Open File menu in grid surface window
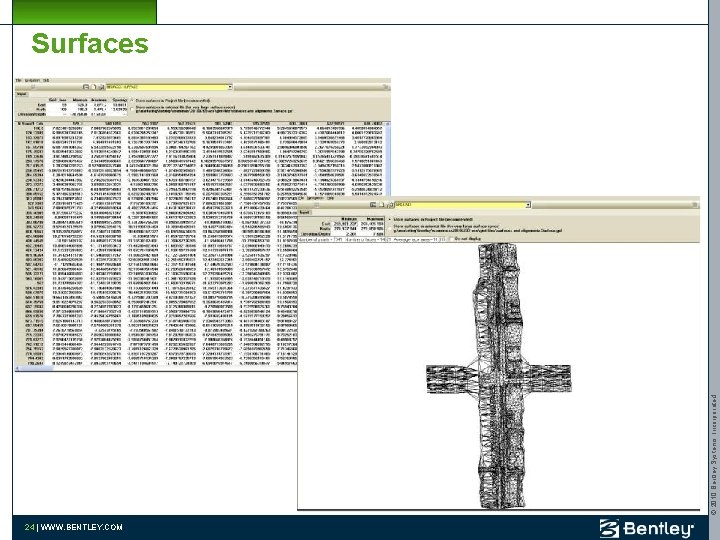 pos(18,80)
